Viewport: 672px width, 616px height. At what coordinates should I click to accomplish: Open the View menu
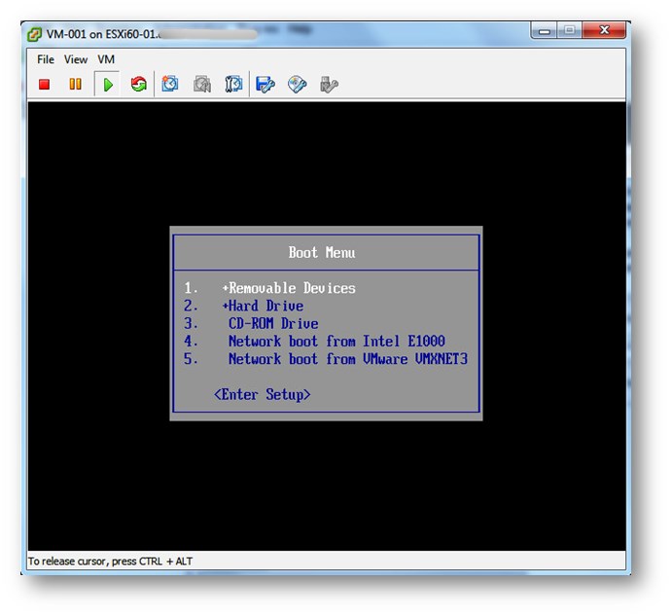[76, 59]
